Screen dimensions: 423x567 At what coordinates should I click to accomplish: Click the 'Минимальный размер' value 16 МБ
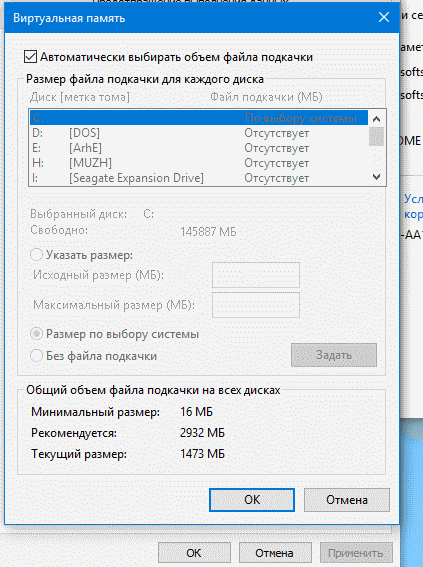196,412
